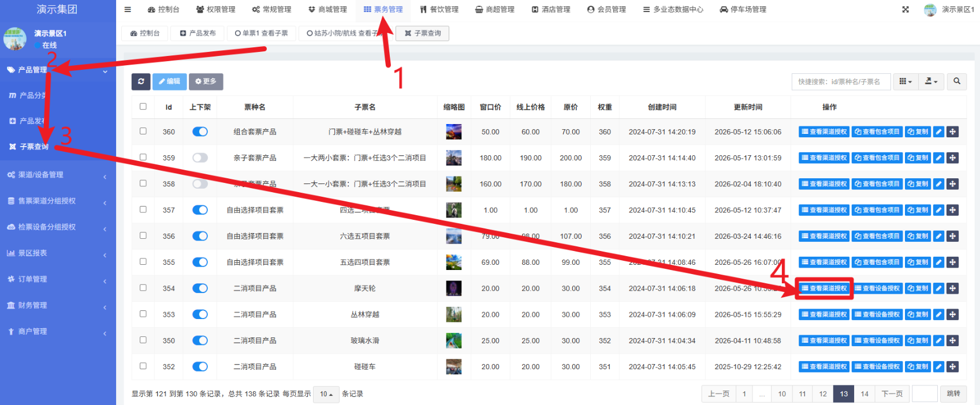The image size is (980, 405).
Task: Switch to the 子票查询 tab
Action: [422, 33]
